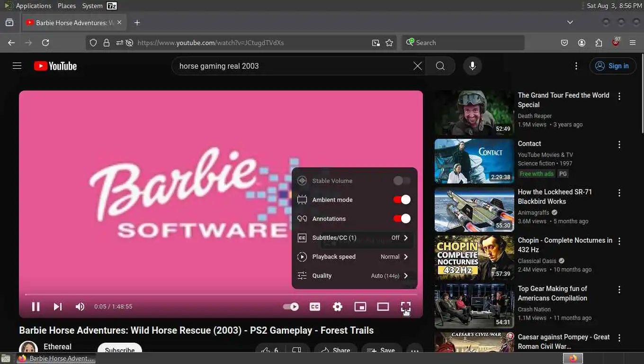644x364 pixels.
Task: Reload the current page
Action: click(45, 43)
